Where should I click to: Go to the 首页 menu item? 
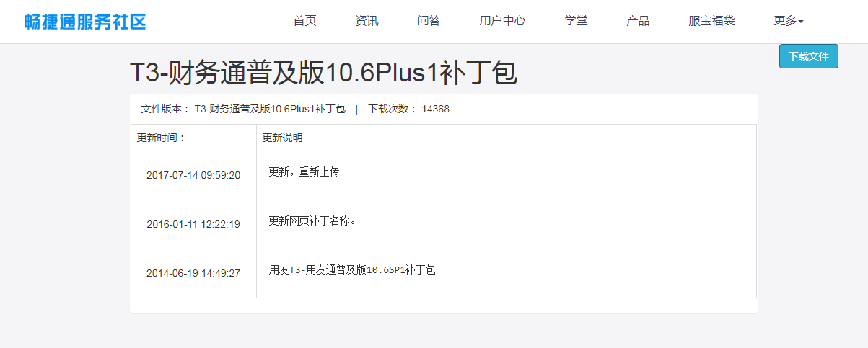(x=304, y=21)
